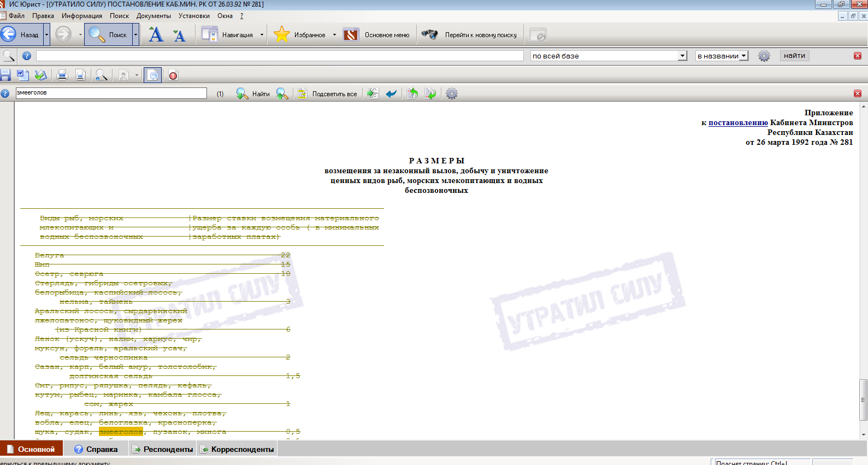
Task: Open the Поиск menu in menu bar
Action: [119, 16]
